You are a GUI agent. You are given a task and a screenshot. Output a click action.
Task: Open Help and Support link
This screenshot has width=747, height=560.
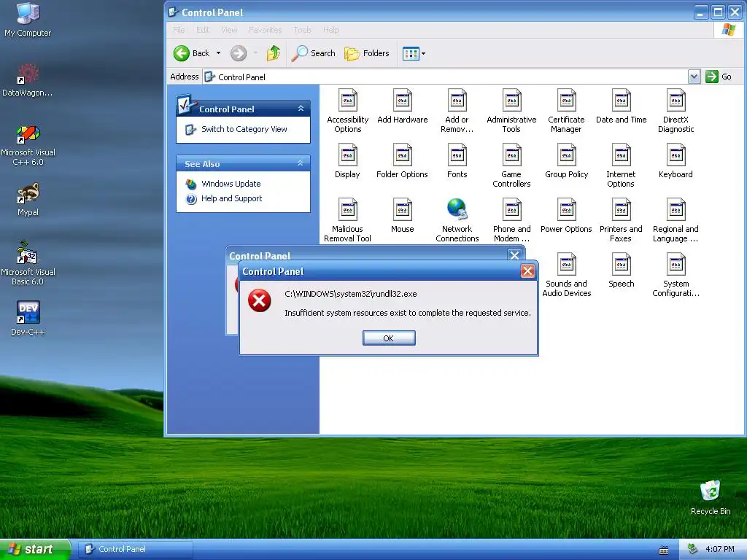pos(231,198)
